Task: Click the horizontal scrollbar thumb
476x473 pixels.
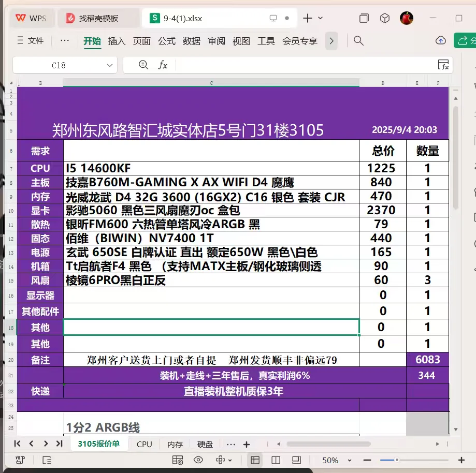Action: (x=328, y=444)
